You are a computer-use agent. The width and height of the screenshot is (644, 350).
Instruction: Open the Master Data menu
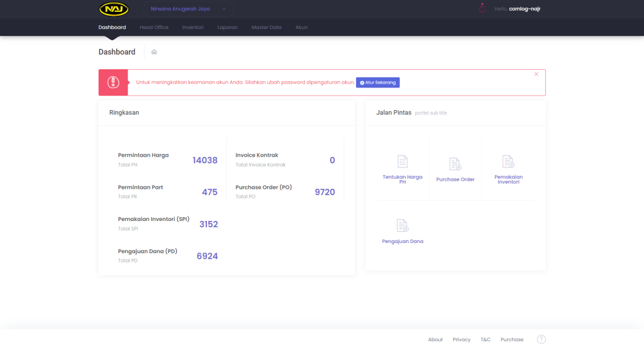tap(267, 28)
